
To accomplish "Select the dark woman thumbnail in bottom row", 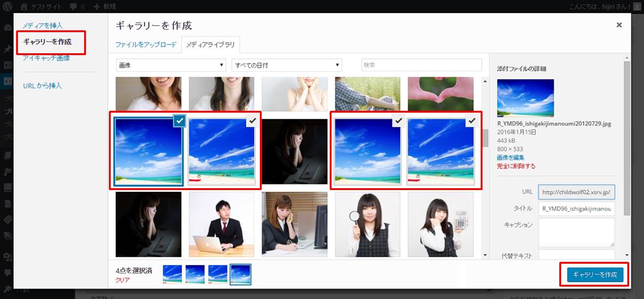I will coord(148,224).
